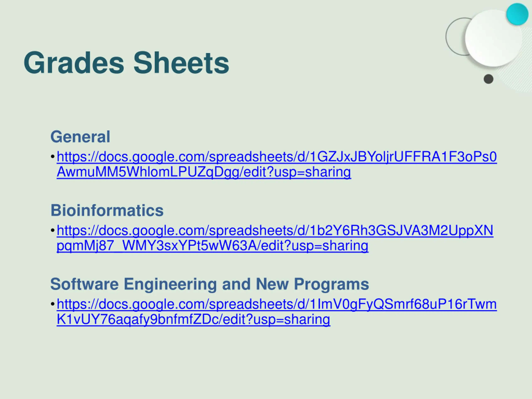The height and width of the screenshot is (399, 532).
Task: Click the second line of the General link ending in UZqDgg/edit?usp=sharing
Action: click(x=204, y=172)
